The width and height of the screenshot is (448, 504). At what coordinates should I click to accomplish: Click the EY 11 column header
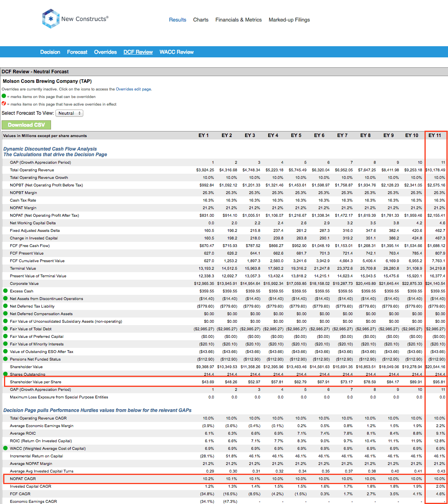point(435,135)
